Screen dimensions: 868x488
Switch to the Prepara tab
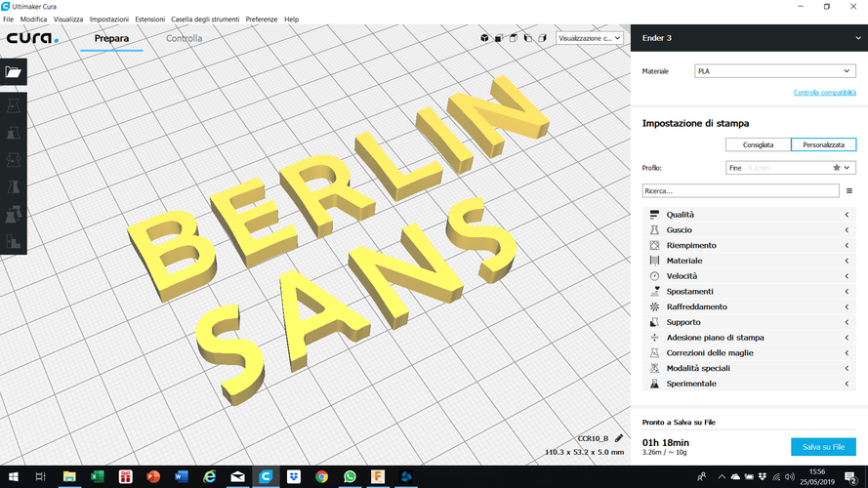(x=111, y=38)
